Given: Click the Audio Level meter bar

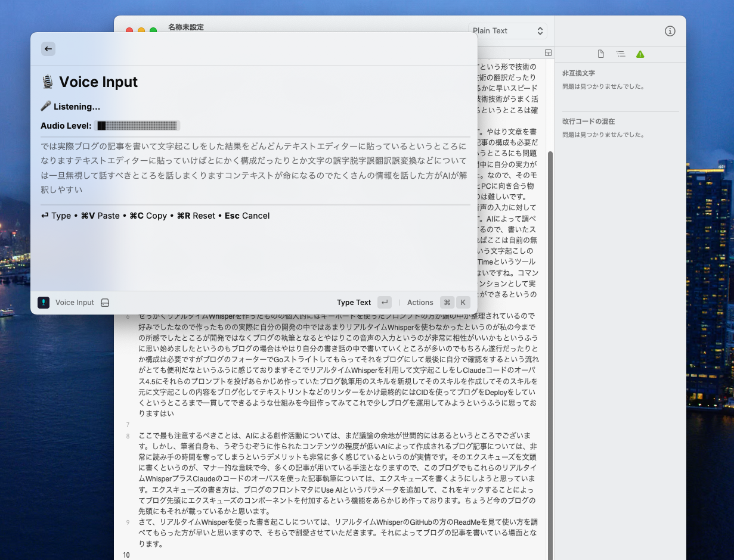Looking at the screenshot, I should (x=138, y=126).
